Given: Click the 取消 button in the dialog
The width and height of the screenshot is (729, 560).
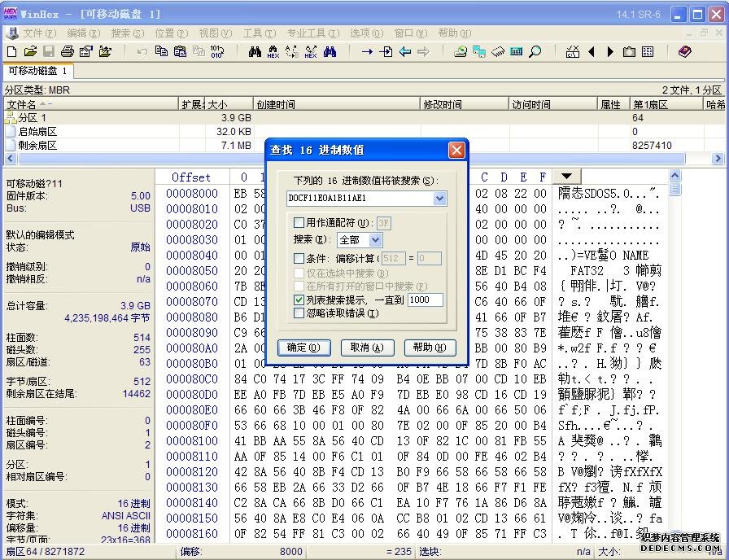Looking at the screenshot, I should [366, 348].
